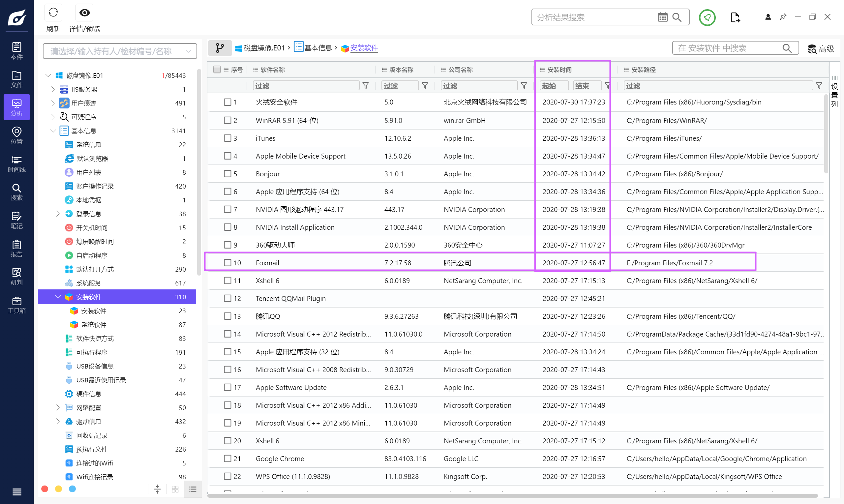Click the pin icon in title bar
The width and height of the screenshot is (844, 504).
click(x=783, y=17)
